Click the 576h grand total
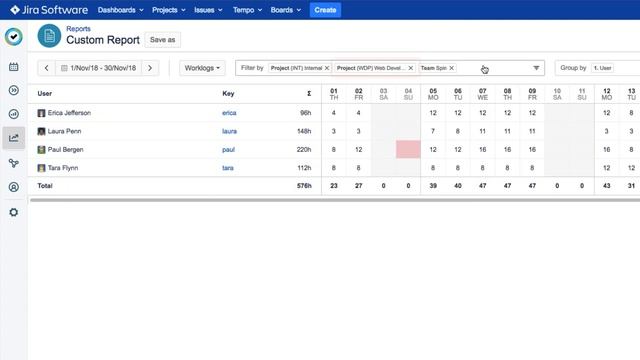The height and width of the screenshot is (360, 640). tap(304, 186)
